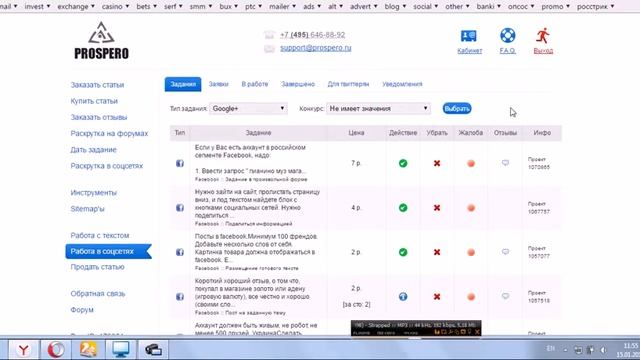Image resolution: width=640 pixels, height=360 pixels.
Task: Click Facebook type icon in 'Посты в facebook' row
Action: [x=180, y=252]
